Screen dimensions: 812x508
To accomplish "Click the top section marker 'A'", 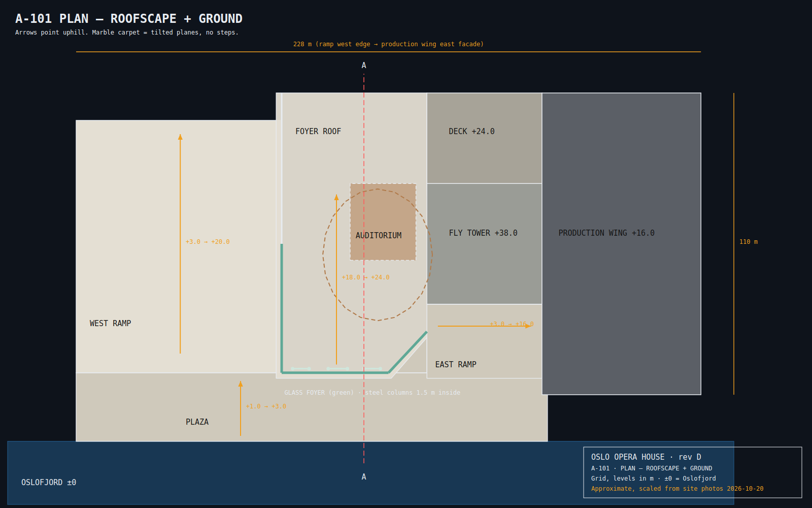I will [364, 66].
